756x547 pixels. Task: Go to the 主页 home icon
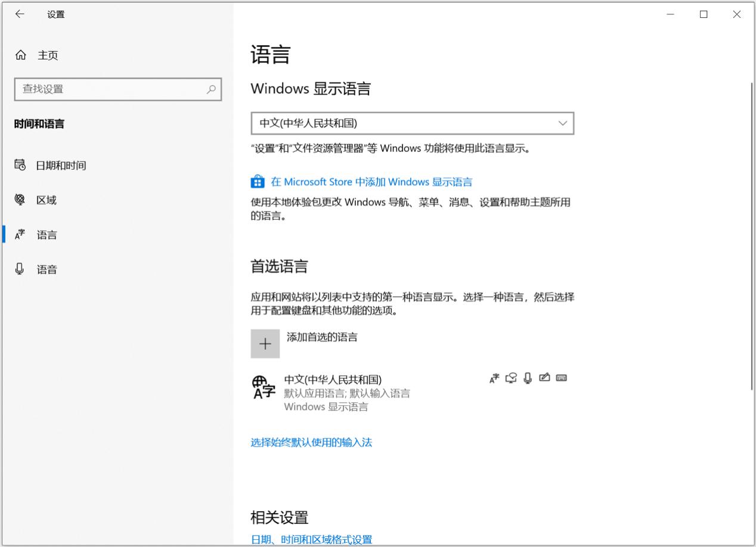tap(20, 55)
